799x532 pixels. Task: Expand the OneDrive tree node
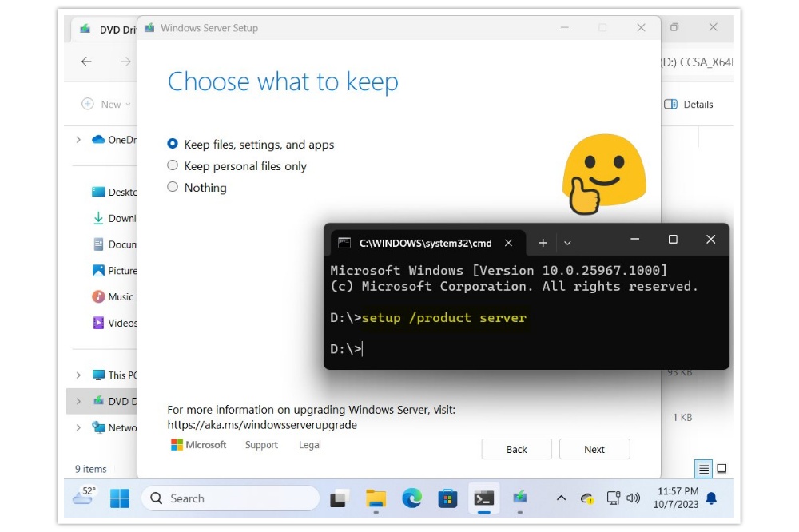(78, 139)
